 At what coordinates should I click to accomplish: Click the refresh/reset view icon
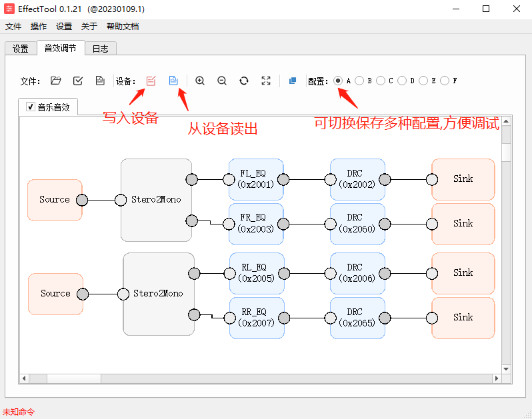pos(244,81)
